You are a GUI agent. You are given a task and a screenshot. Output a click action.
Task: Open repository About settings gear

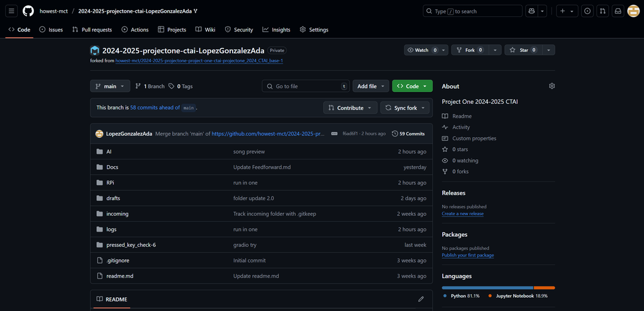click(552, 86)
